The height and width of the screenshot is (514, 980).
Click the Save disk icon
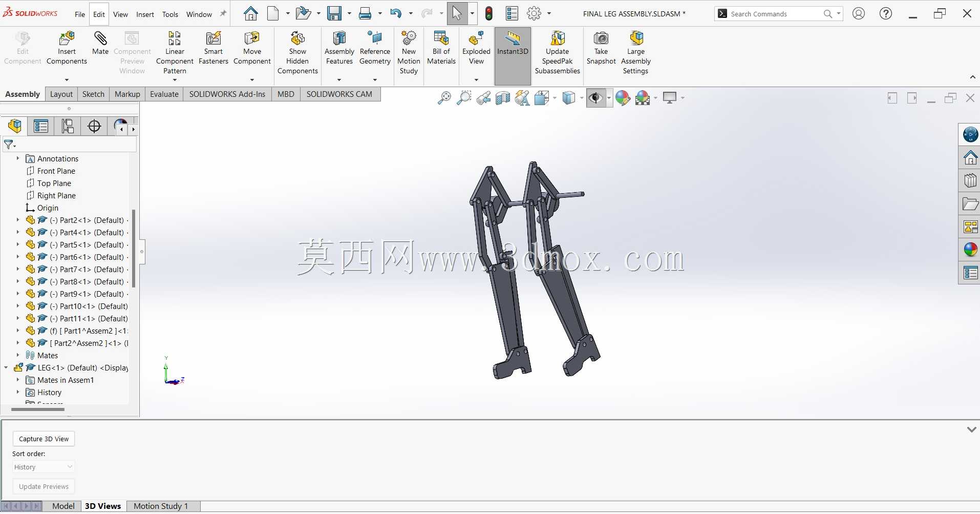point(334,13)
